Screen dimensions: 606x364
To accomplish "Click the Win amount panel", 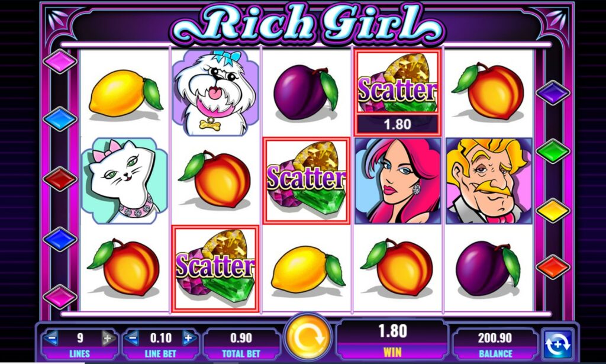I will click(392, 339).
